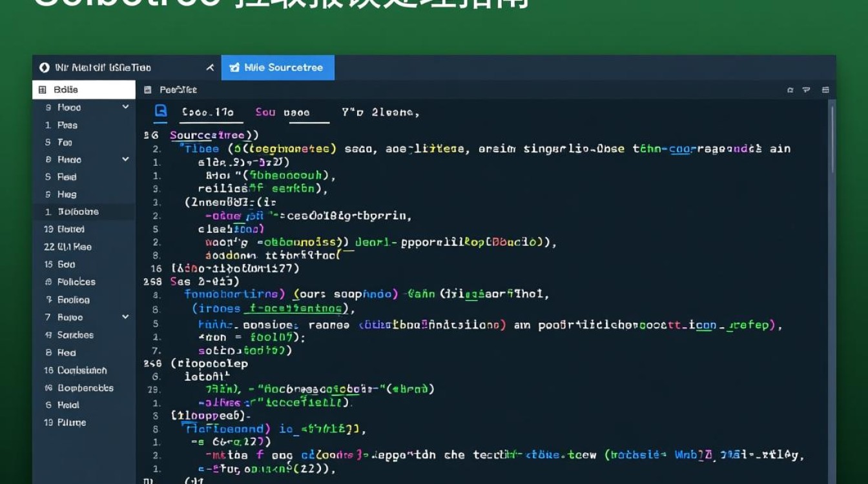The width and height of the screenshot is (868, 484).
Task: Click the panel icon beside the PeeSfee header
Action: 147,90
